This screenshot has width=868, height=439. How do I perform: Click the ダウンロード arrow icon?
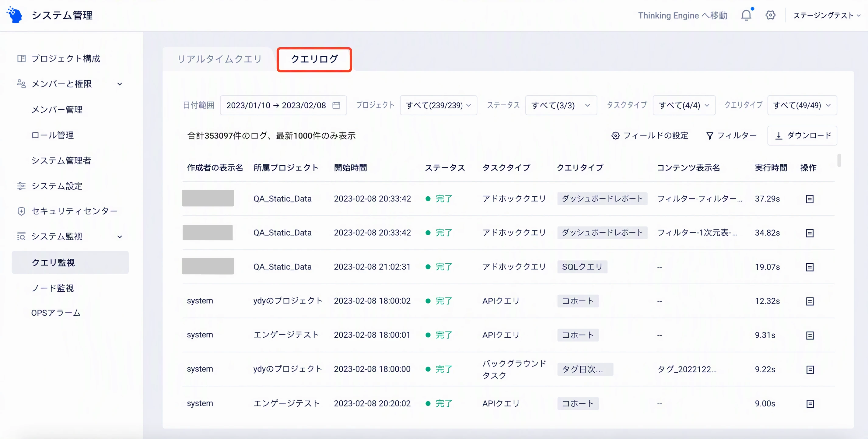(779, 135)
